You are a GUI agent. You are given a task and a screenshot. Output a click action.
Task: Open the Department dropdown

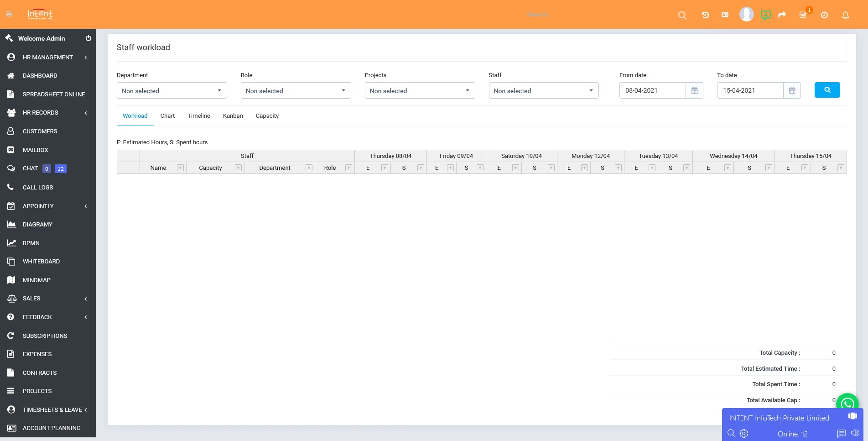(172, 90)
